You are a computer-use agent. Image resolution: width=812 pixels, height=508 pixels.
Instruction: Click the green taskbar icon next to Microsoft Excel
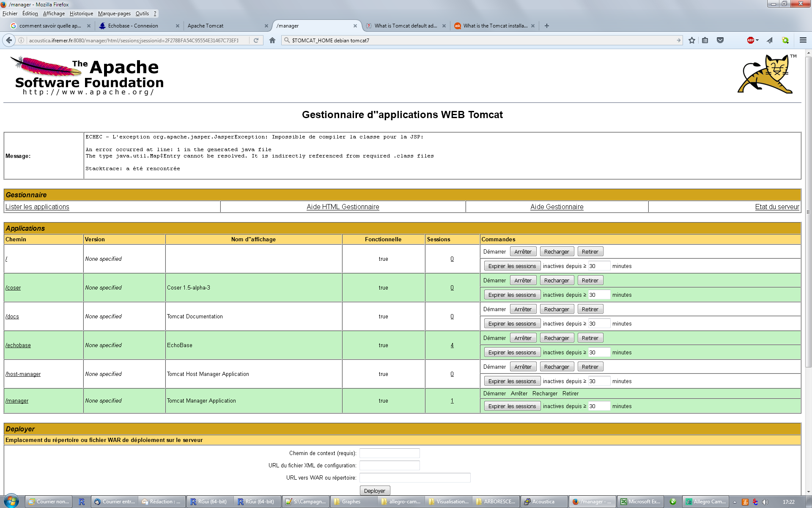673,502
